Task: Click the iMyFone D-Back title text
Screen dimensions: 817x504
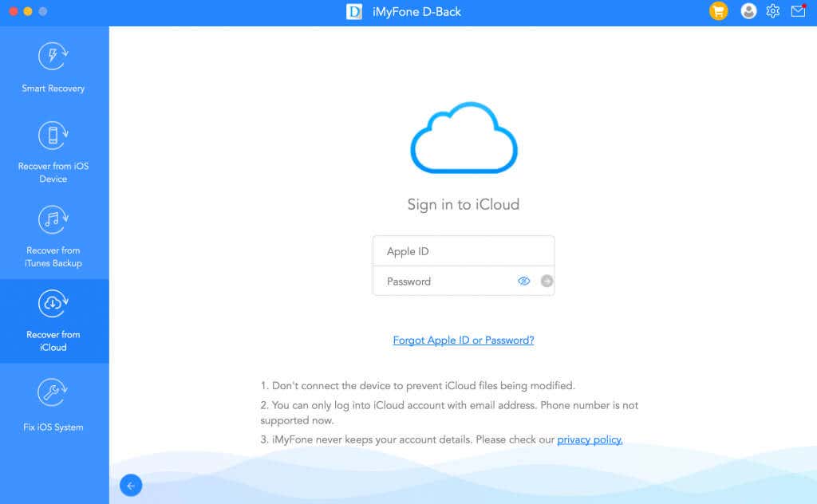Action: pyautogui.click(x=416, y=11)
